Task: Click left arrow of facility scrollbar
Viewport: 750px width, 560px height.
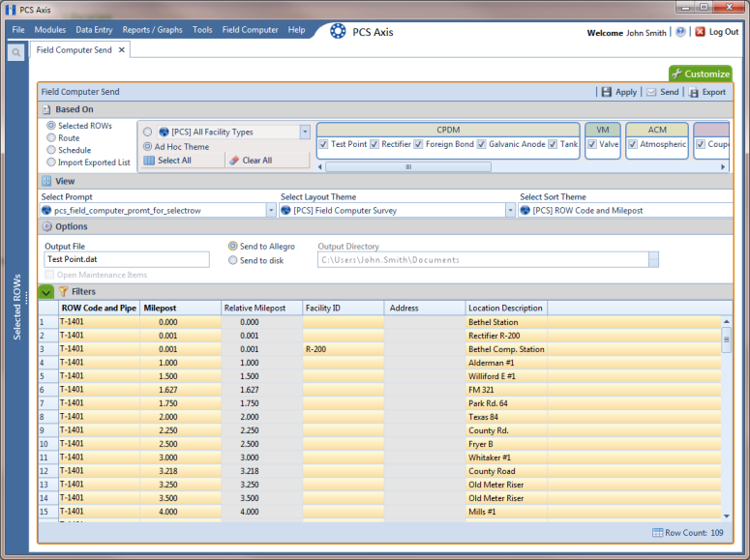Action: pyautogui.click(x=320, y=167)
